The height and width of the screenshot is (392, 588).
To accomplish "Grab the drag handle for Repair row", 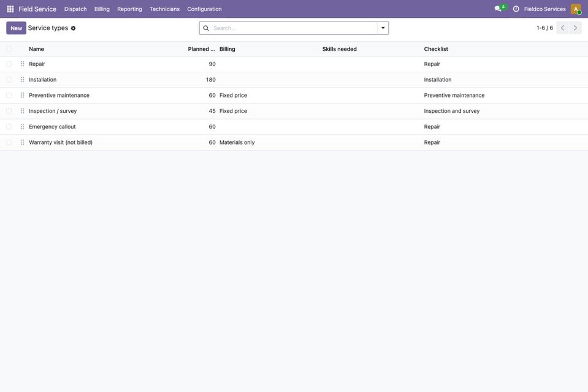I will click(23, 64).
